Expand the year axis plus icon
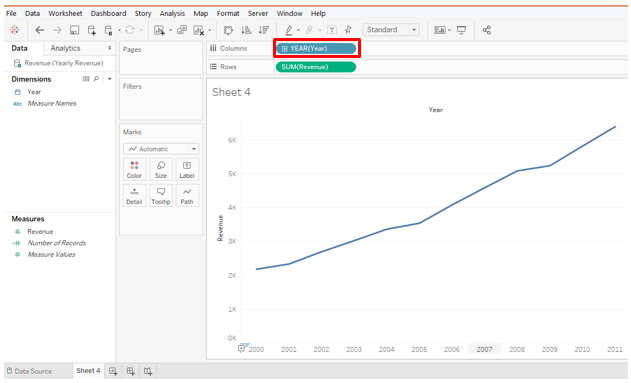 (241, 348)
